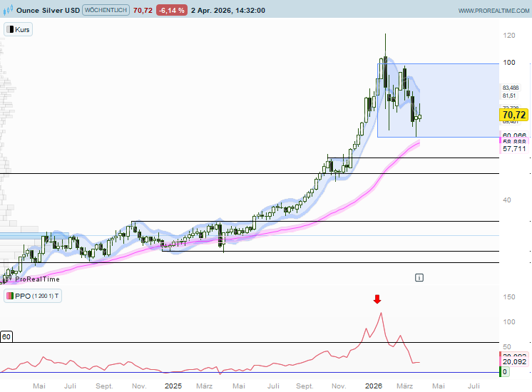Click the 2025 label on time axis
532x392 pixels.
pyautogui.click(x=173, y=386)
